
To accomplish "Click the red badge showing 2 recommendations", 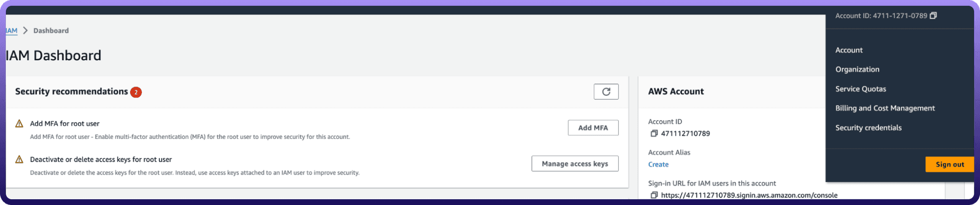I will 136,92.
